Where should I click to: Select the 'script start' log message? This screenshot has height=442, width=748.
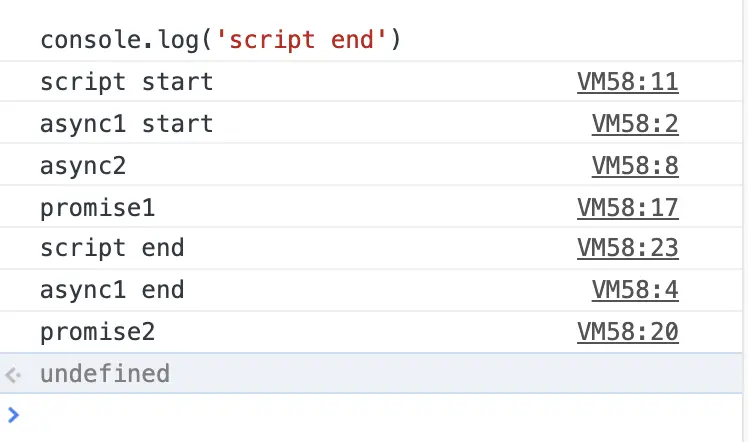(x=126, y=82)
